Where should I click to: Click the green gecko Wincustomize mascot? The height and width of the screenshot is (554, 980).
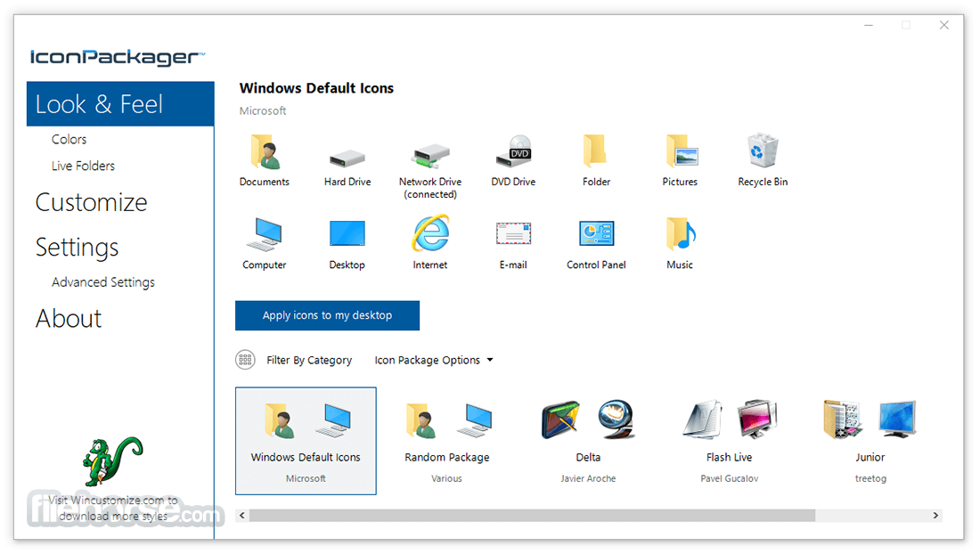(112, 461)
